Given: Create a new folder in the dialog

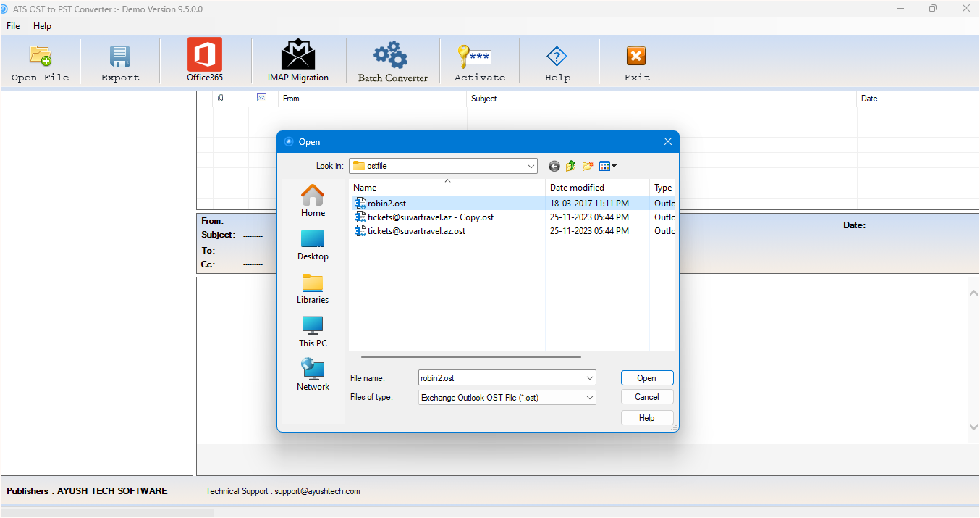Looking at the screenshot, I should 588,166.
